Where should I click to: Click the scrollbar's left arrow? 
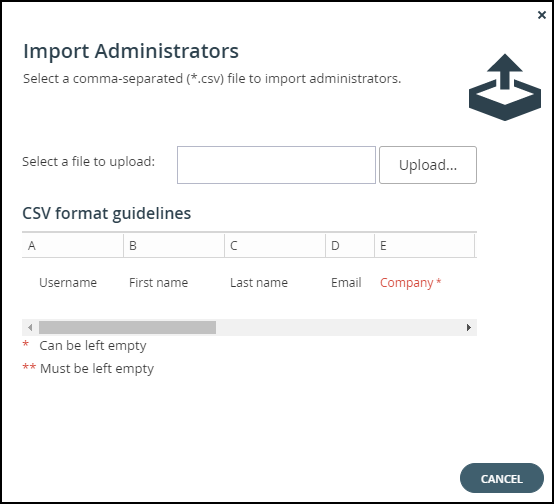pyautogui.click(x=30, y=327)
